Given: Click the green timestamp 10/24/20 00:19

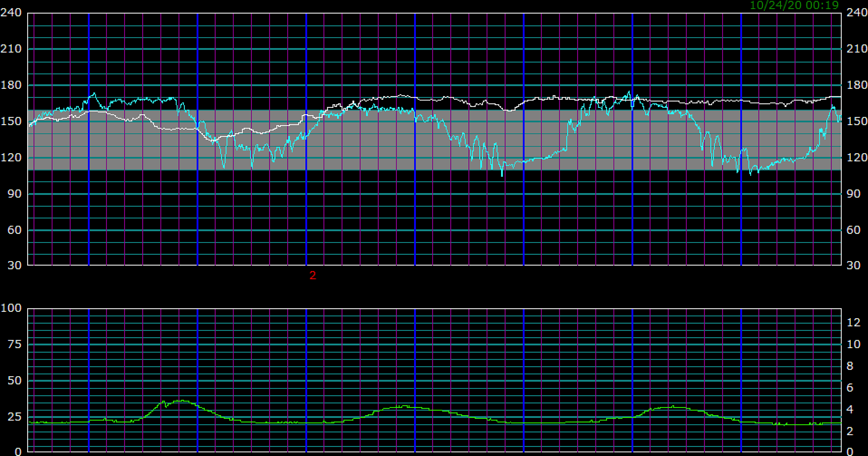Looking at the screenshot, I should [794, 5].
